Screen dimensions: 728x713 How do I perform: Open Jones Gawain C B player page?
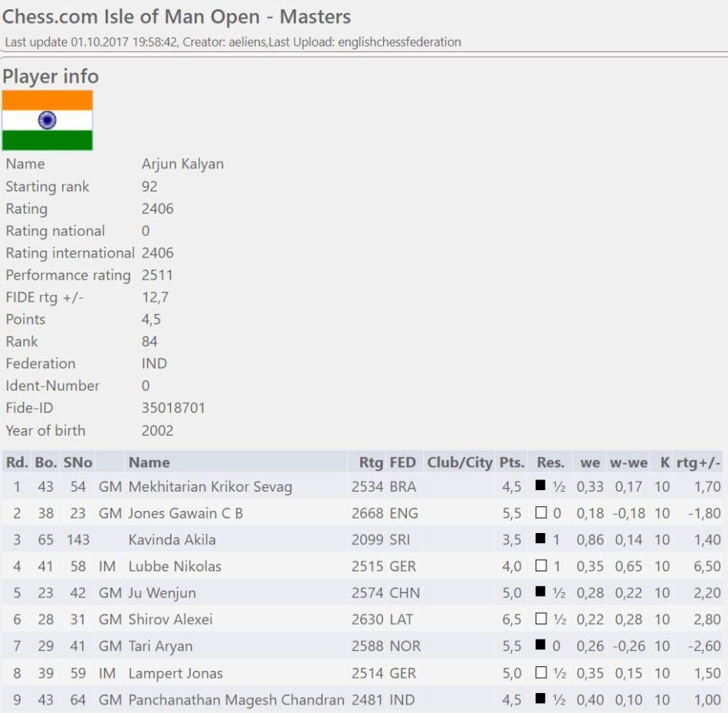click(x=185, y=513)
